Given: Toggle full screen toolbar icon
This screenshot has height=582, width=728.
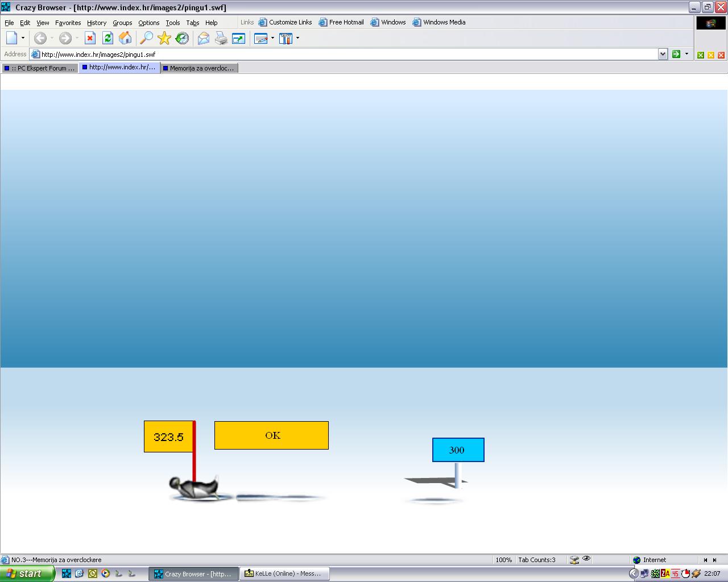Looking at the screenshot, I should click(x=239, y=38).
